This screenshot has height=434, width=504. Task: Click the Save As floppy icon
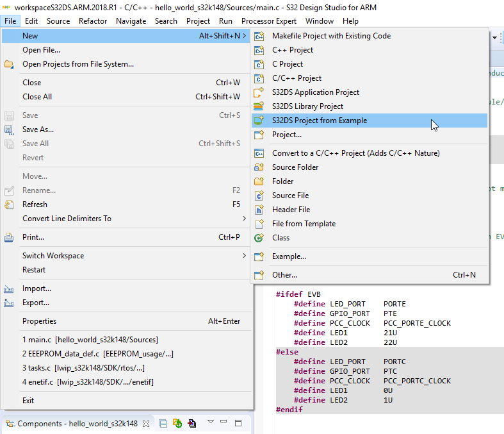point(9,129)
